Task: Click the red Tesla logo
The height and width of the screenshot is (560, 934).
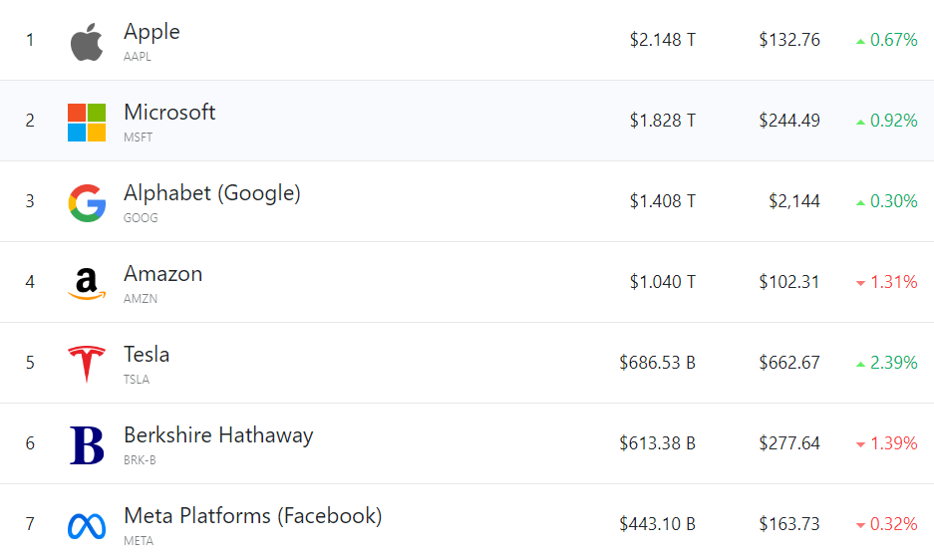Action: [87, 364]
